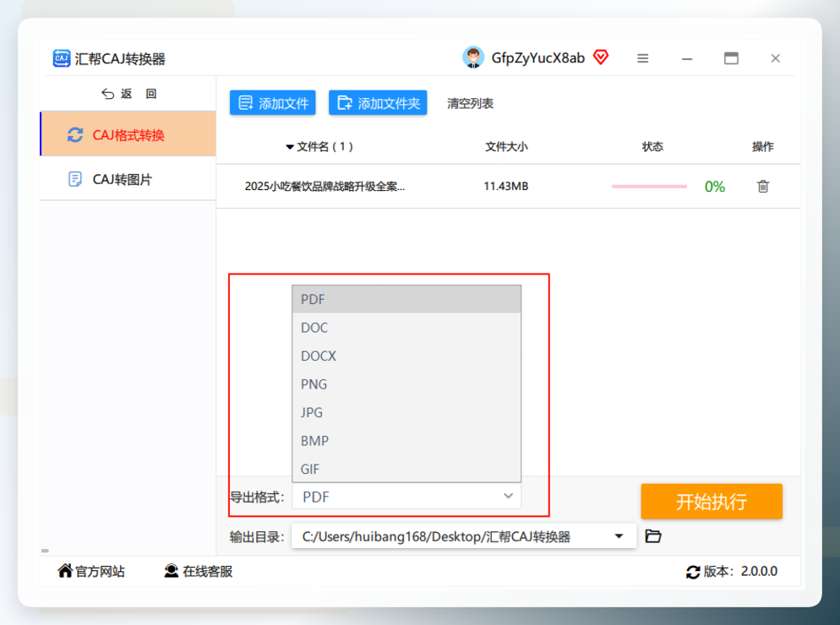Select file row 2025小吃餐饮品牌战略升级全案

[x=508, y=187]
